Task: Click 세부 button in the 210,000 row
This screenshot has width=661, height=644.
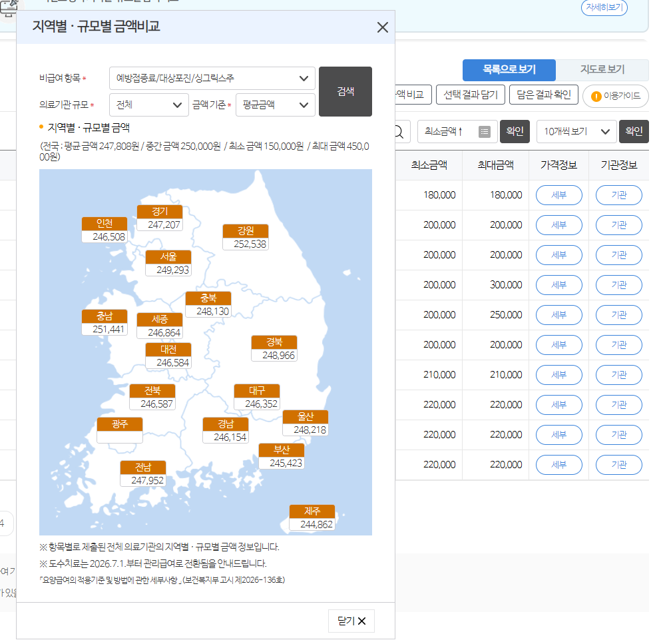Action: tap(559, 375)
